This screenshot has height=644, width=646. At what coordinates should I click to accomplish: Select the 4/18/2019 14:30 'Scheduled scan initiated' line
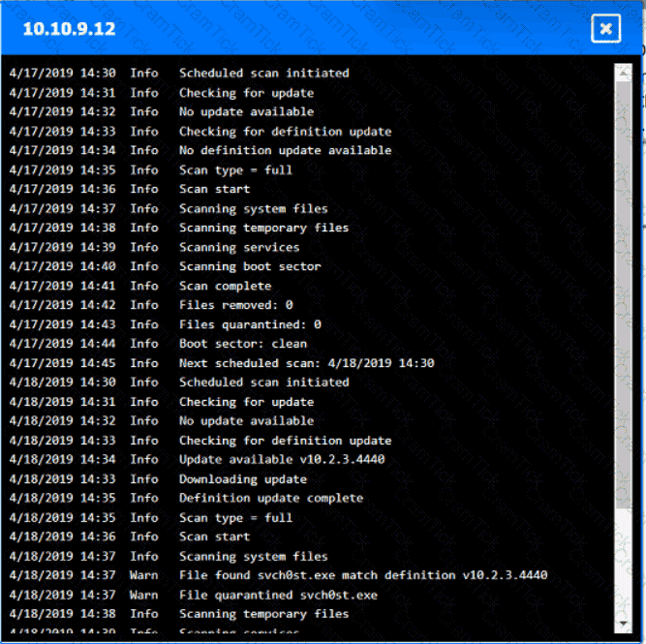coord(263,382)
